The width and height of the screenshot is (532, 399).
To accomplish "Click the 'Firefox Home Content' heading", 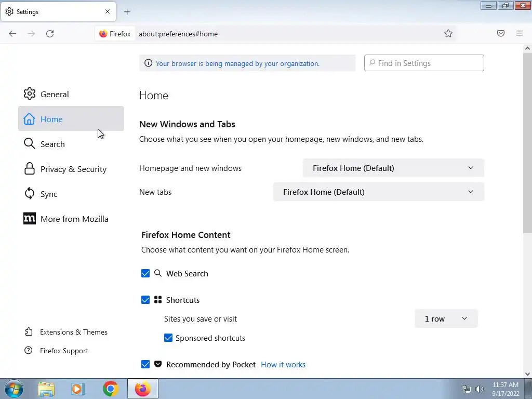I will coord(185,235).
